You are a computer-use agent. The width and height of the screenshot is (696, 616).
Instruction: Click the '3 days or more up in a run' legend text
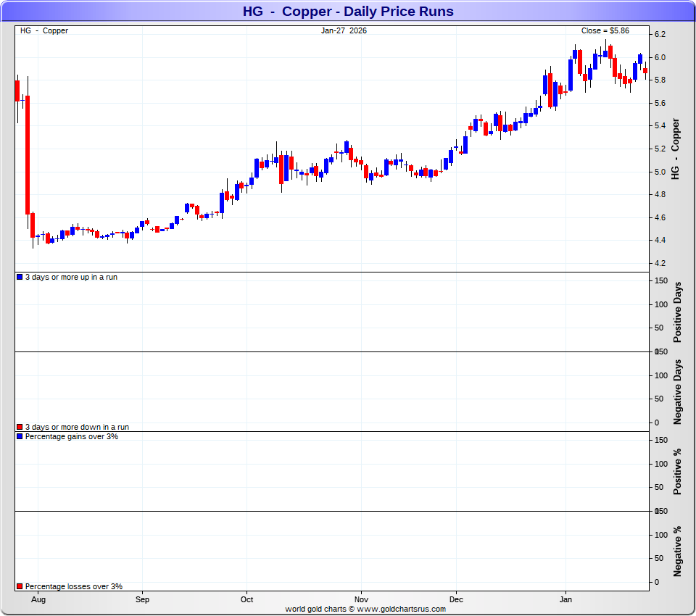pos(71,278)
